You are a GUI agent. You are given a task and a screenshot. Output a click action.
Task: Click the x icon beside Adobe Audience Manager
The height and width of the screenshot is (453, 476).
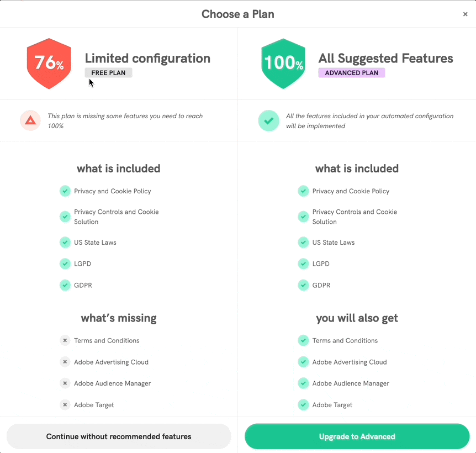coord(65,383)
